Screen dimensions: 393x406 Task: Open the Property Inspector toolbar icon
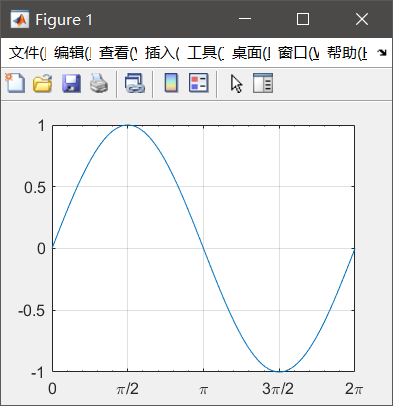tap(263, 83)
